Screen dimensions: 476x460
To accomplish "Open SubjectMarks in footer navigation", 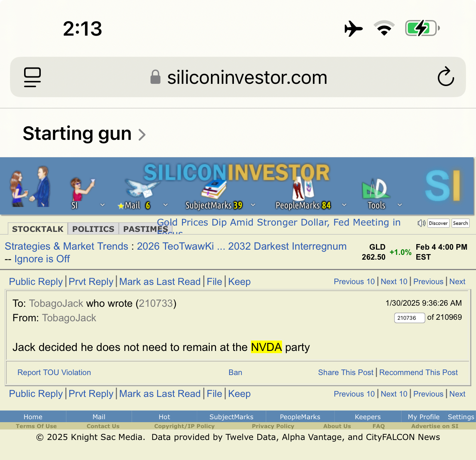I will pos(231,417).
